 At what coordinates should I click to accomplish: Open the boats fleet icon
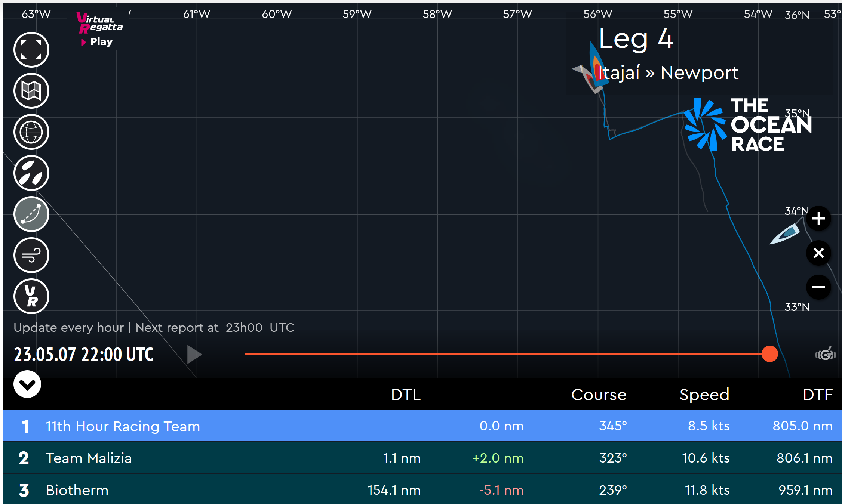tap(31, 173)
